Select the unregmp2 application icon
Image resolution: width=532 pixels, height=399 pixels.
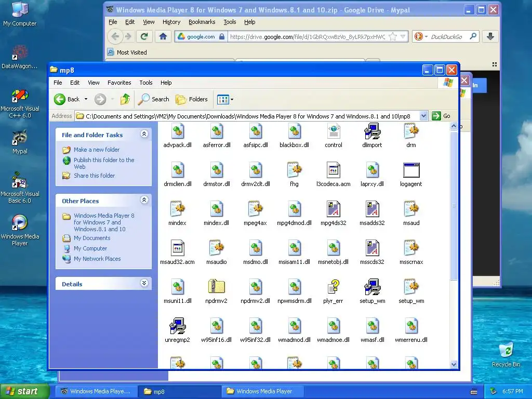(x=178, y=326)
